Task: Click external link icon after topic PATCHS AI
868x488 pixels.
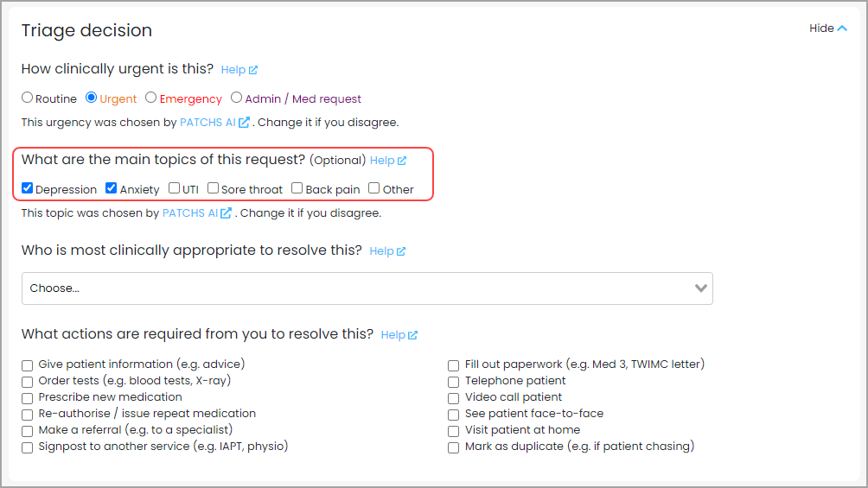Action: (226, 213)
